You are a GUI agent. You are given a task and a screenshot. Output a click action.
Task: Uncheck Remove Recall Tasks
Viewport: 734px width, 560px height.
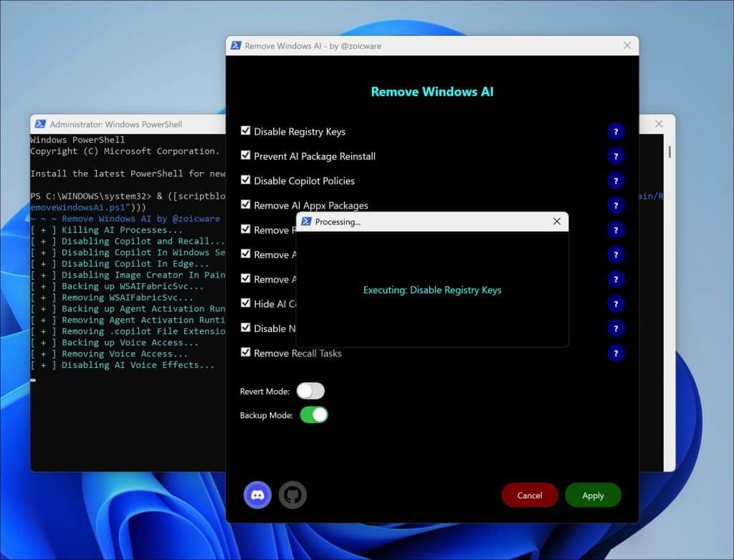pyautogui.click(x=246, y=352)
